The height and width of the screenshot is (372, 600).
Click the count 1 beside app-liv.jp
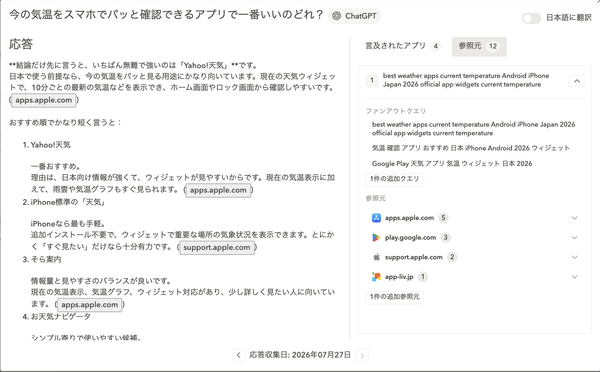[422, 276]
